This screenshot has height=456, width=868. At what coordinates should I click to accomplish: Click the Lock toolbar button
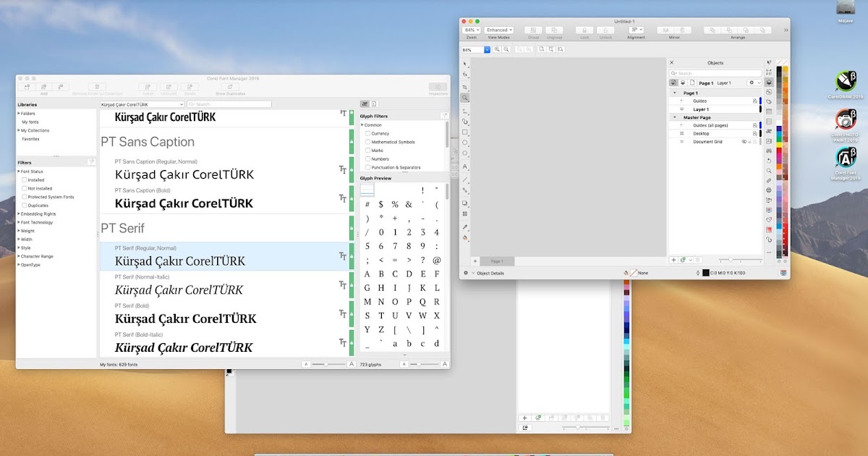click(x=584, y=30)
